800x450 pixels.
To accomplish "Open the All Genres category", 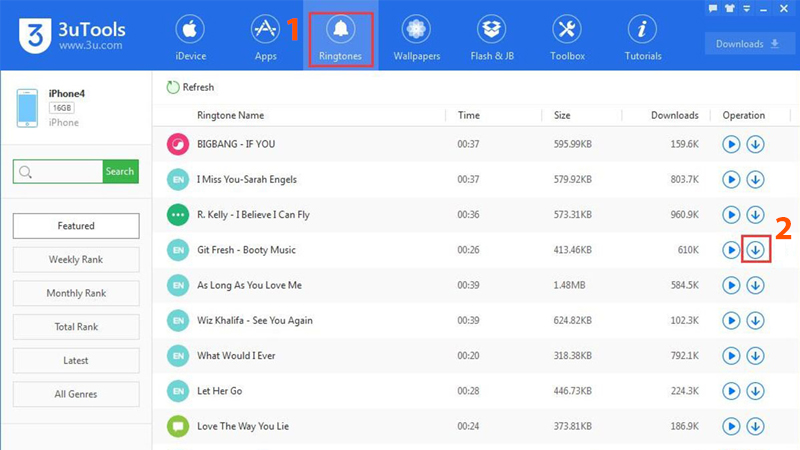I will 76,394.
